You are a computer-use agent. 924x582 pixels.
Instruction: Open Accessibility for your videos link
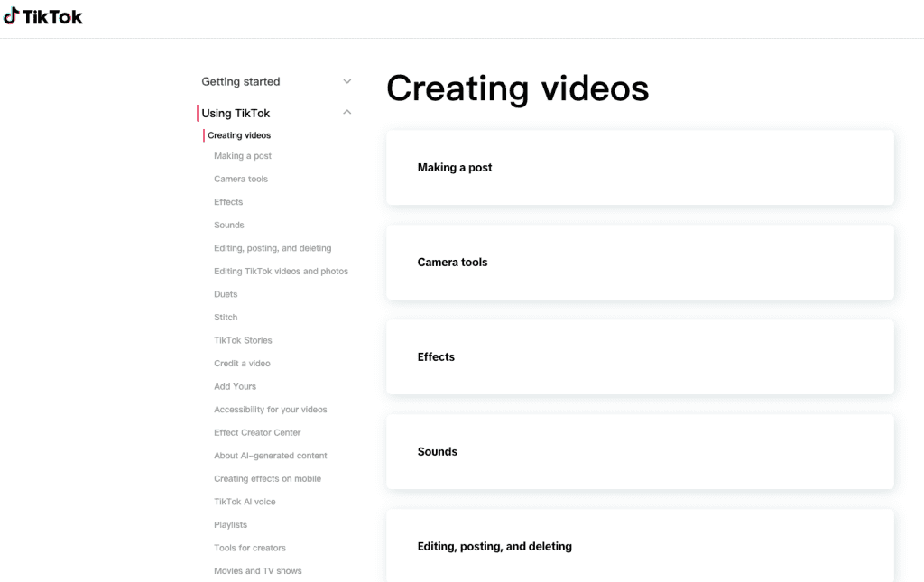click(271, 410)
